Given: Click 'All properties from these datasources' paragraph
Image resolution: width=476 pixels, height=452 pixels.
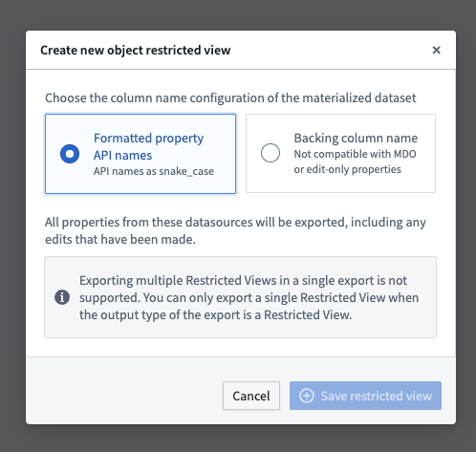Looking at the screenshot, I should [235, 230].
